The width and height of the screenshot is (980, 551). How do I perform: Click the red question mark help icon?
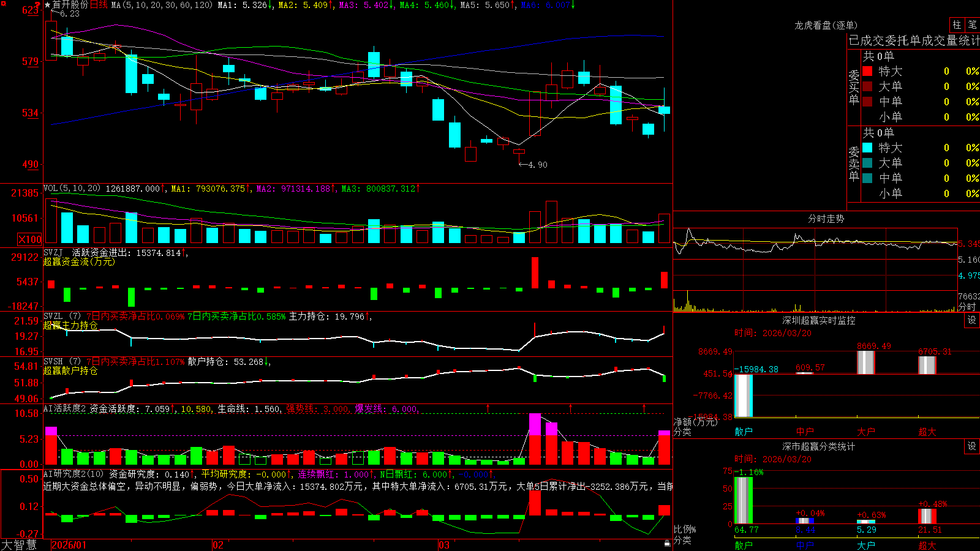[38, 5]
